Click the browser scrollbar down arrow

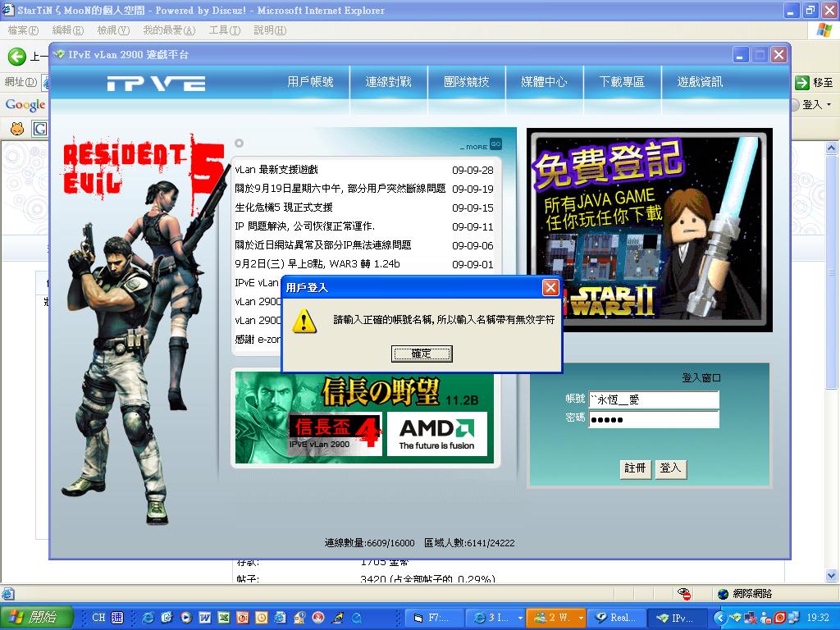tap(831, 576)
